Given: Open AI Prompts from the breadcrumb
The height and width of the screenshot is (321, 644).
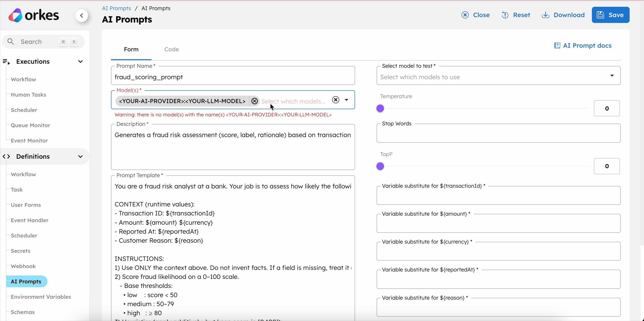Looking at the screenshot, I should [x=116, y=8].
